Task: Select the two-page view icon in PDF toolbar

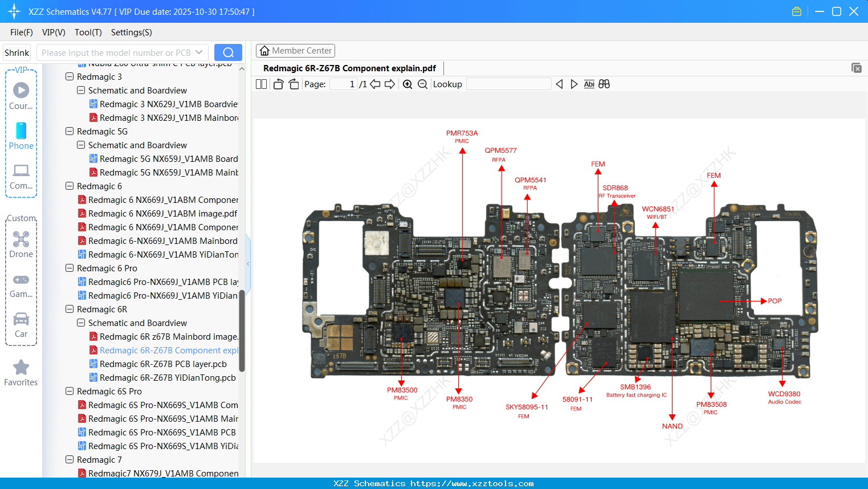Action: pyautogui.click(x=260, y=84)
